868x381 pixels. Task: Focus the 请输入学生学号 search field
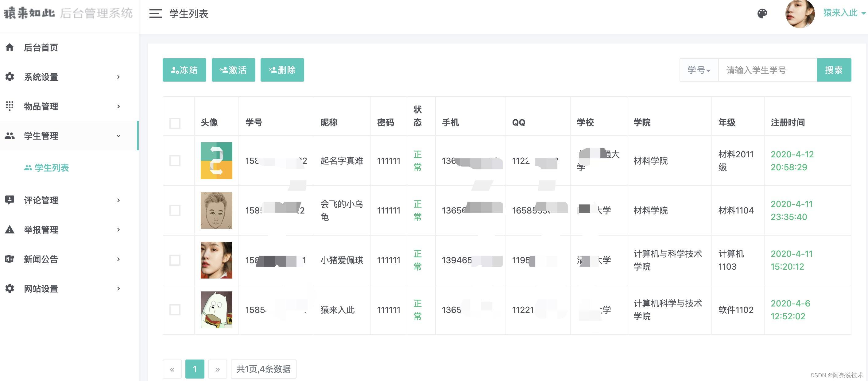click(767, 70)
